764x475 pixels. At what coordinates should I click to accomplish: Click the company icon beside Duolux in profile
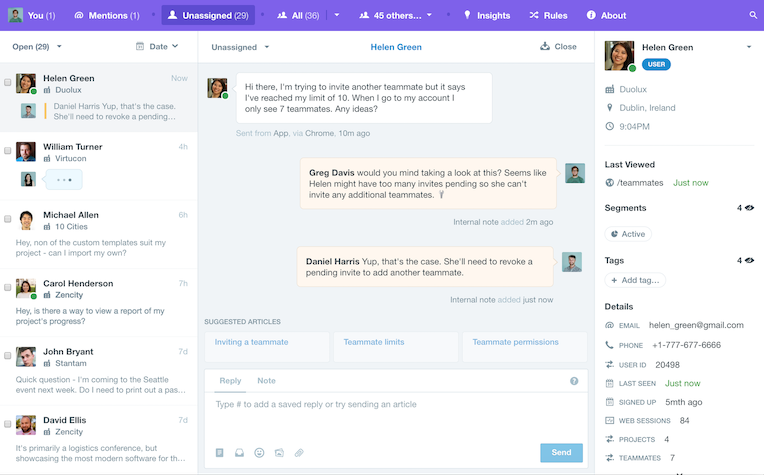[610, 89]
